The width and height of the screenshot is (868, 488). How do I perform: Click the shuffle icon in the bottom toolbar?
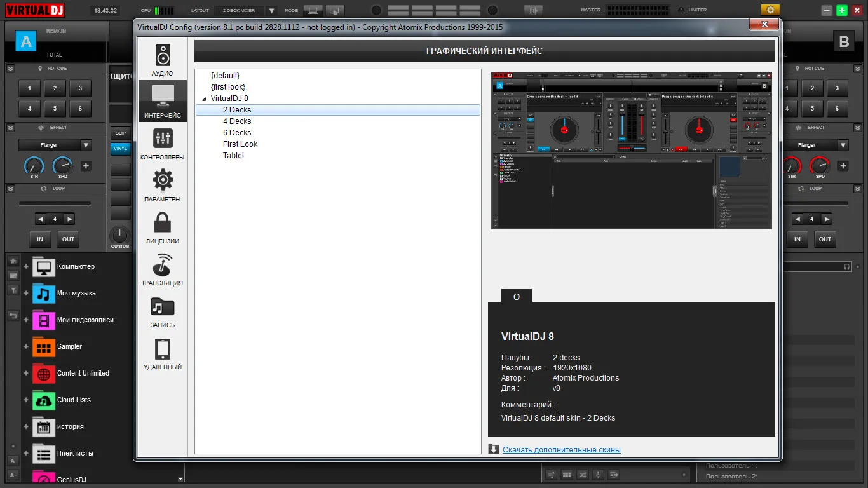tap(582, 475)
